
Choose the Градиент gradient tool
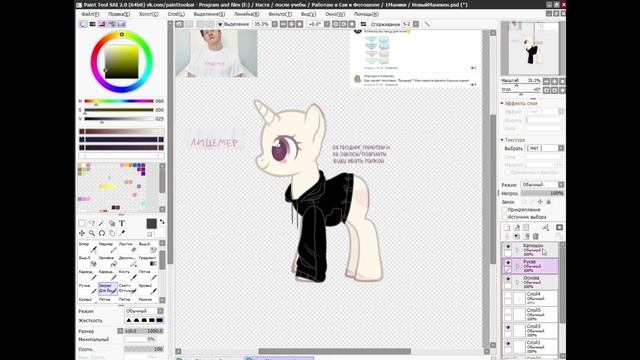point(148,261)
